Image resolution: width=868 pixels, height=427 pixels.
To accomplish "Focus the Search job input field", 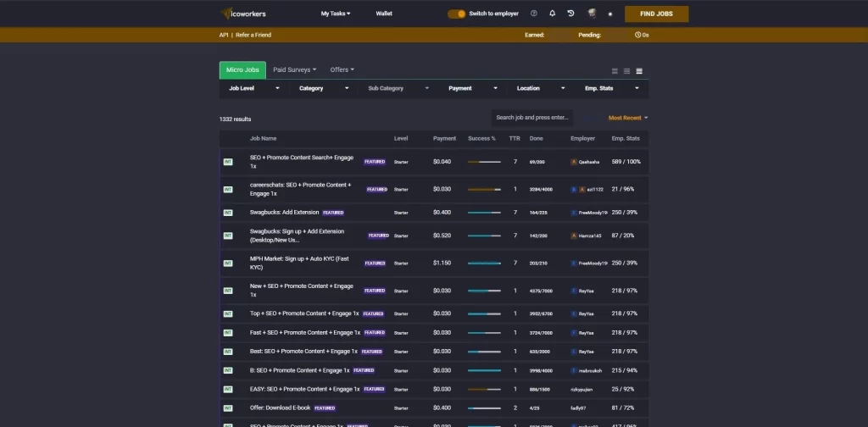I will (532, 118).
